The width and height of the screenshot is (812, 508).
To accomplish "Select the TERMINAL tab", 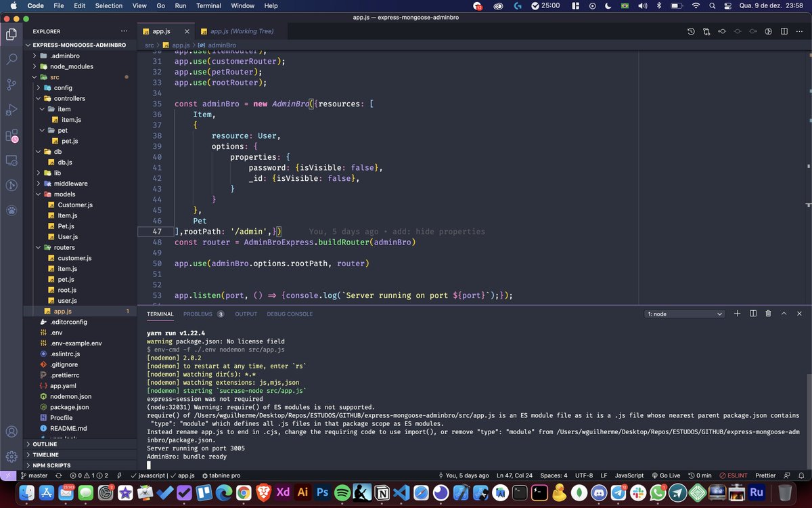I will click(160, 314).
